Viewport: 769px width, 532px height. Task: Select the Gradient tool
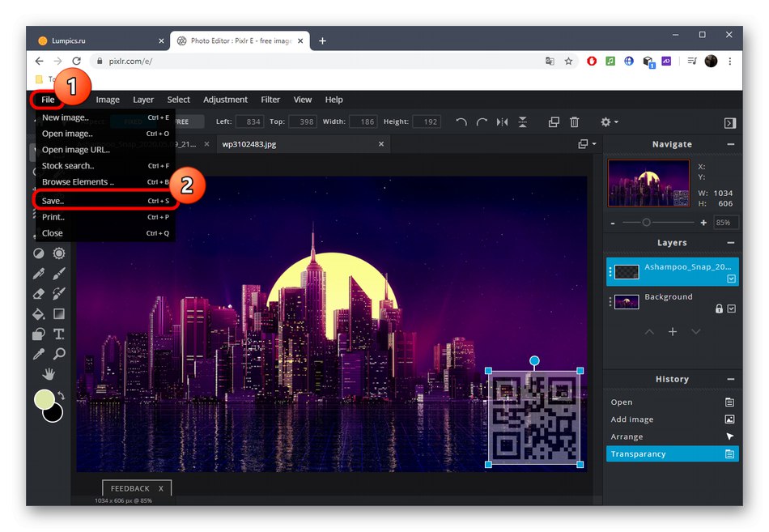(59, 313)
